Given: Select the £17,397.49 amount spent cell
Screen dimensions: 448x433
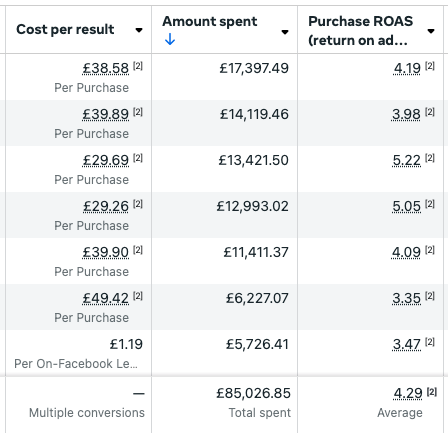Looking at the screenshot, I should 225,77.
